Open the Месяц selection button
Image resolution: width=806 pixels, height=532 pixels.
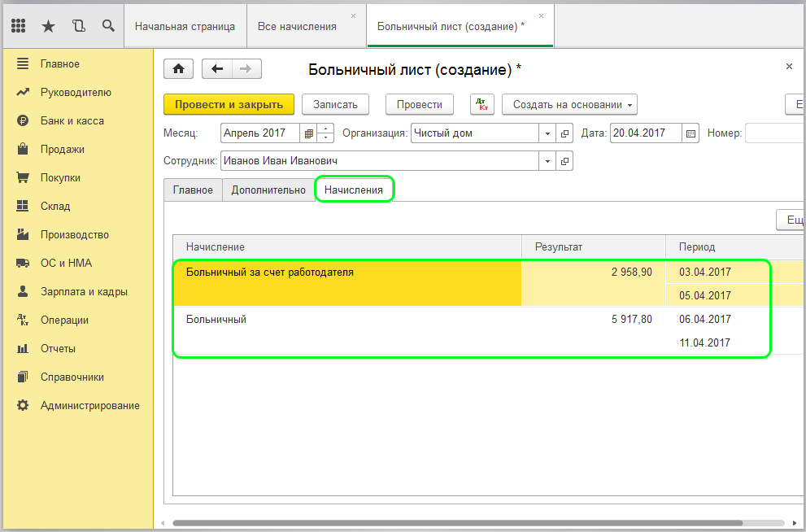pyautogui.click(x=308, y=133)
